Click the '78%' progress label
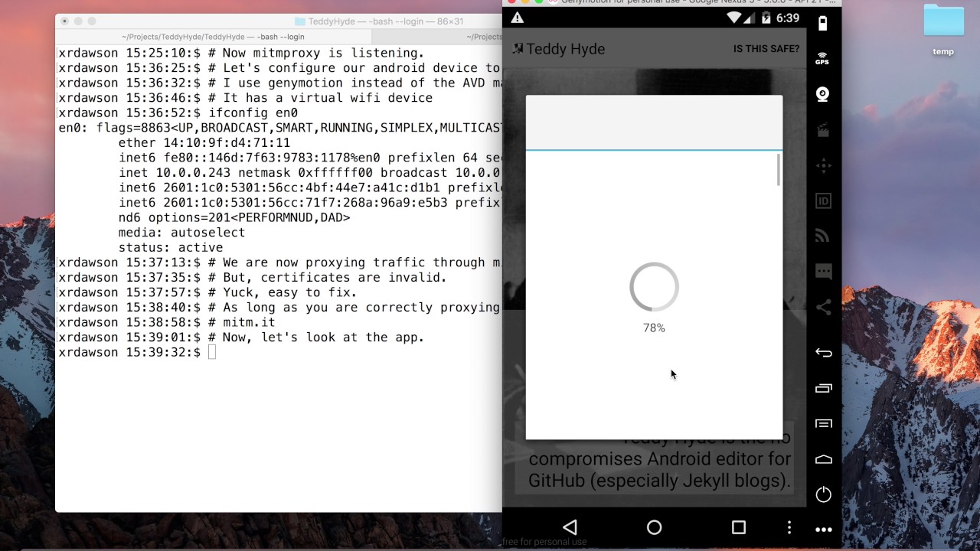This screenshot has width=980, height=551. click(x=654, y=328)
